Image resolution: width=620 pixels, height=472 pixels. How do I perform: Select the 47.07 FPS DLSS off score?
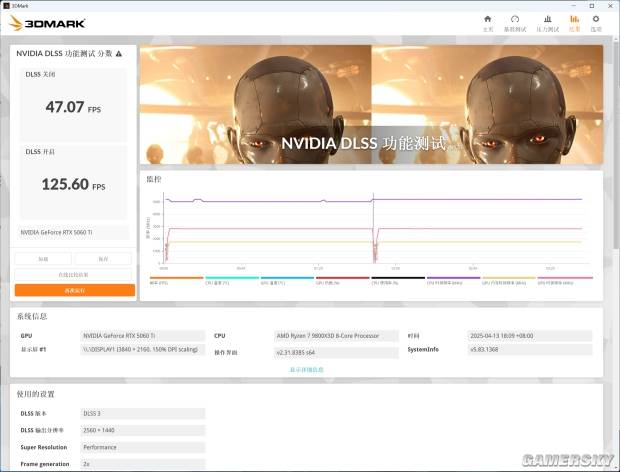tap(74, 105)
